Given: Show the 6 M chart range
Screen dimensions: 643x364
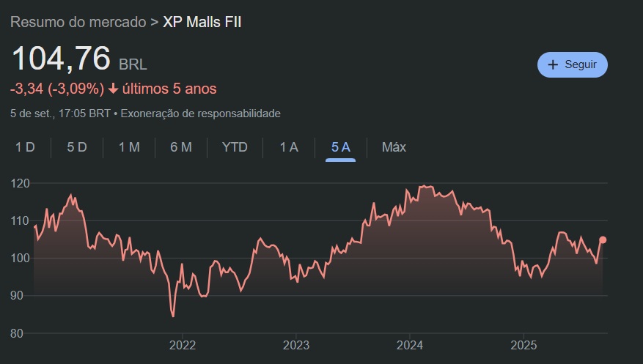Looking at the screenshot, I should click(x=181, y=147).
